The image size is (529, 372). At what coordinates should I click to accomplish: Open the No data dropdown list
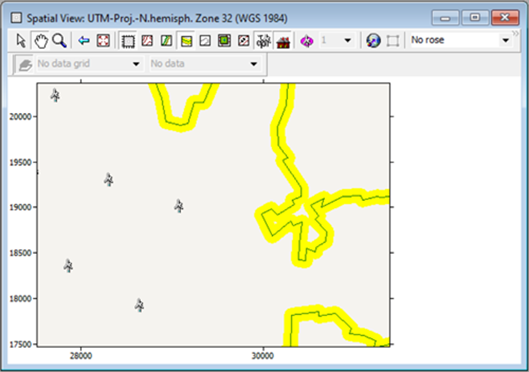pos(204,64)
